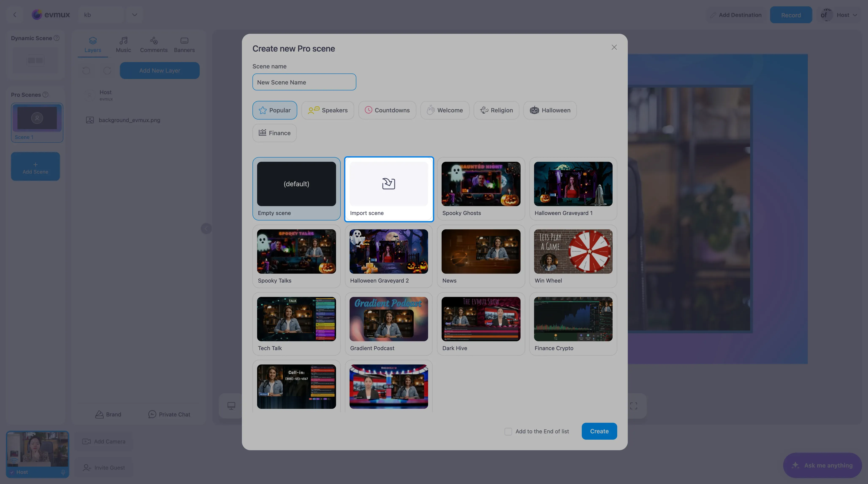Pick the Gradient Podcast template
This screenshot has height=484, width=868.
389,324
